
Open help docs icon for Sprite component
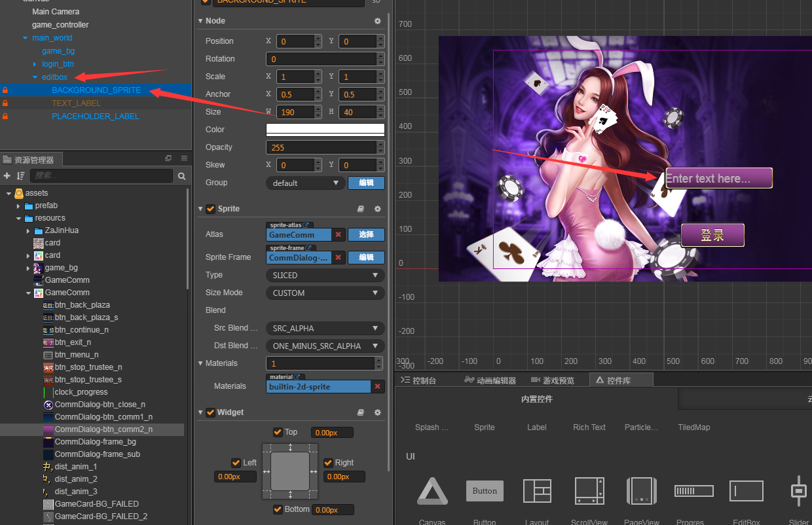pyautogui.click(x=361, y=209)
